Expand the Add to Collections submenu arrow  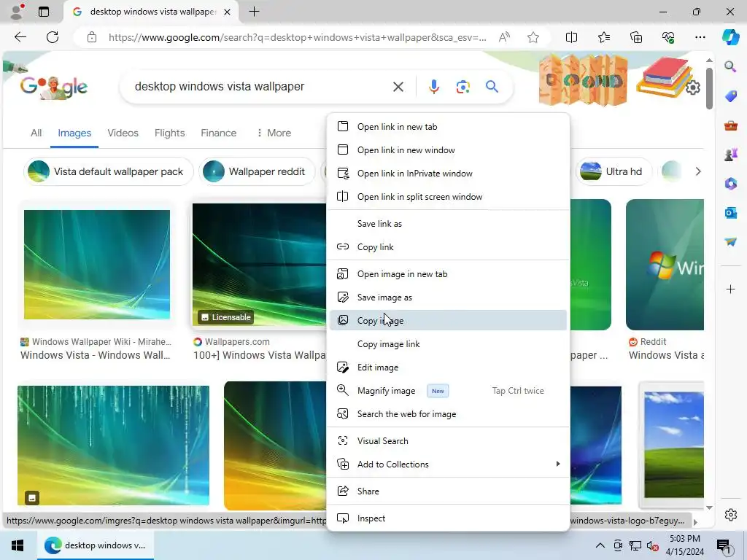(558, 464)
